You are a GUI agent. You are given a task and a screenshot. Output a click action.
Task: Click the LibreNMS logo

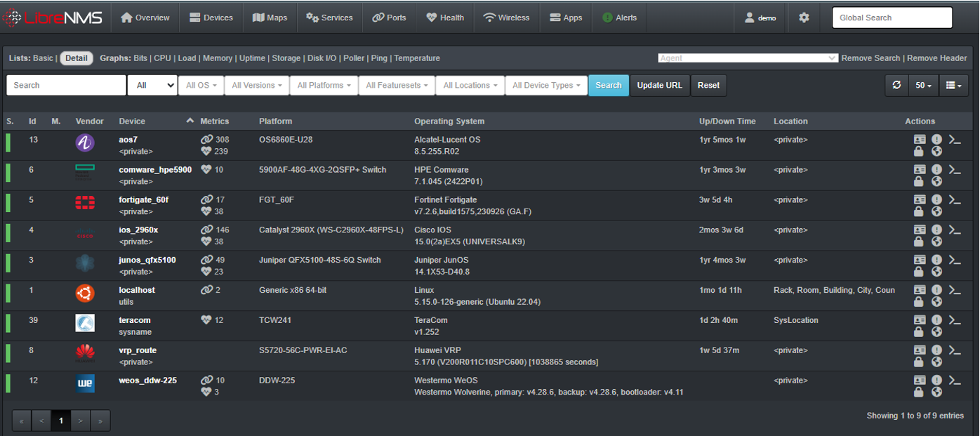(x=52, y=18)
